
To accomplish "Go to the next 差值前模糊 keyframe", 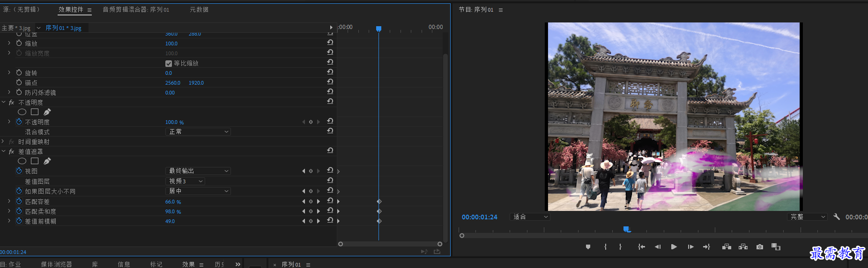I will [x=319, y=221].
